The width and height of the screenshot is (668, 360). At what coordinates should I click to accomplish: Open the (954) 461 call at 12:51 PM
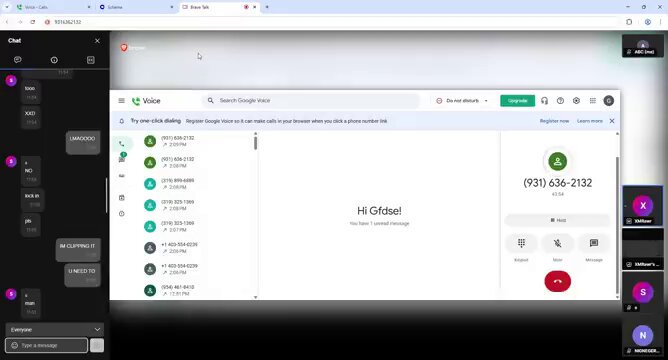click(x=198, y=290)
